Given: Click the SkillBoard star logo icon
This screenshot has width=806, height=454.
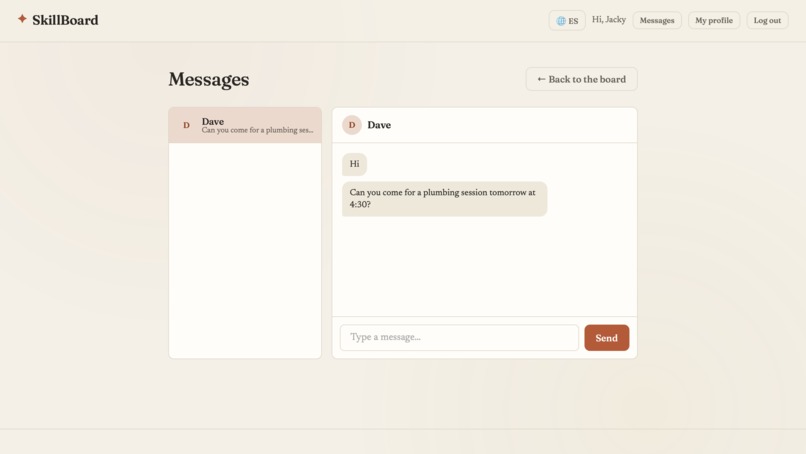Looking at the screenshot, I should click(22, 19).
